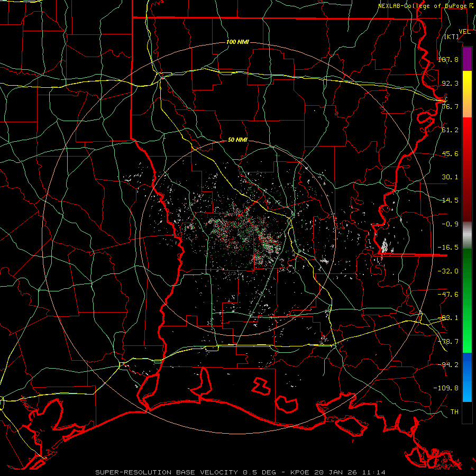Screen dimensions: 476x476
Task: Click the -16.5 velocity scale value
Action: (448, 248)
